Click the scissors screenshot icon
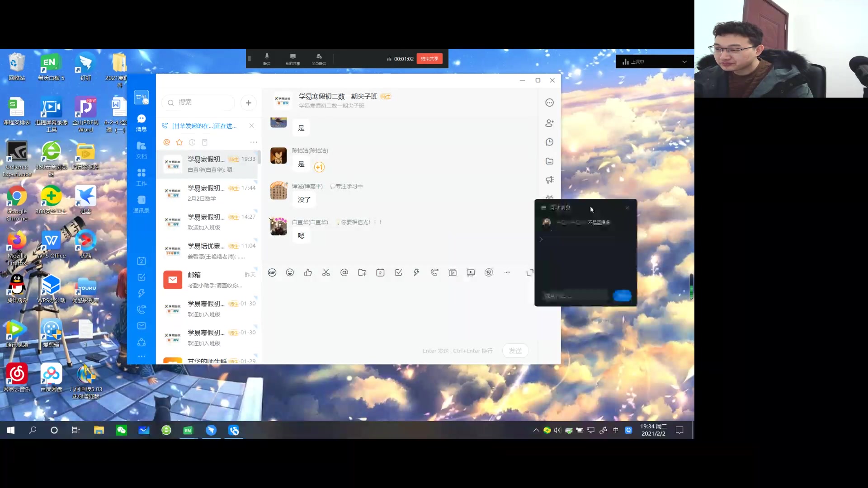This screenshot has width=868, height=488. click(x=326, y=272)
